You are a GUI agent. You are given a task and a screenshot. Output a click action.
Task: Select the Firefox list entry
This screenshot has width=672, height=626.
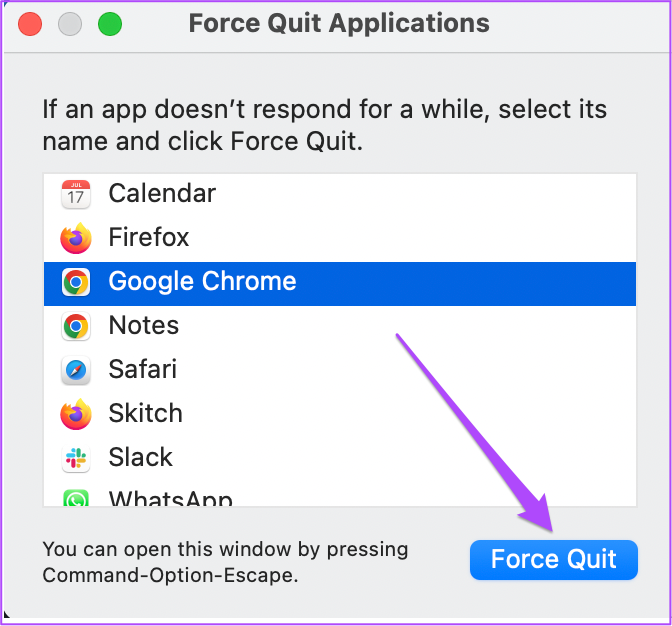click(x=340, y=239)
